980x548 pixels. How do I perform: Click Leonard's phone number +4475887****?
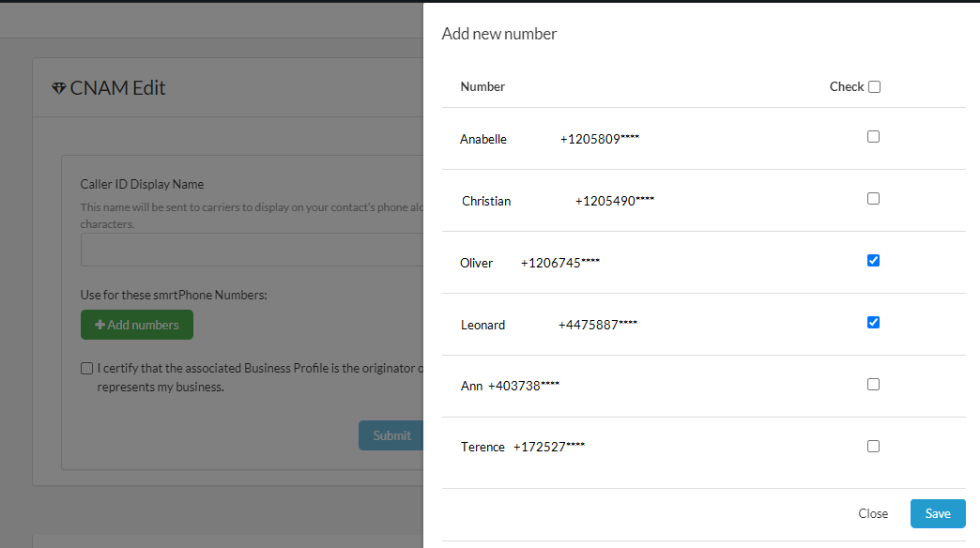coord(598,326)
